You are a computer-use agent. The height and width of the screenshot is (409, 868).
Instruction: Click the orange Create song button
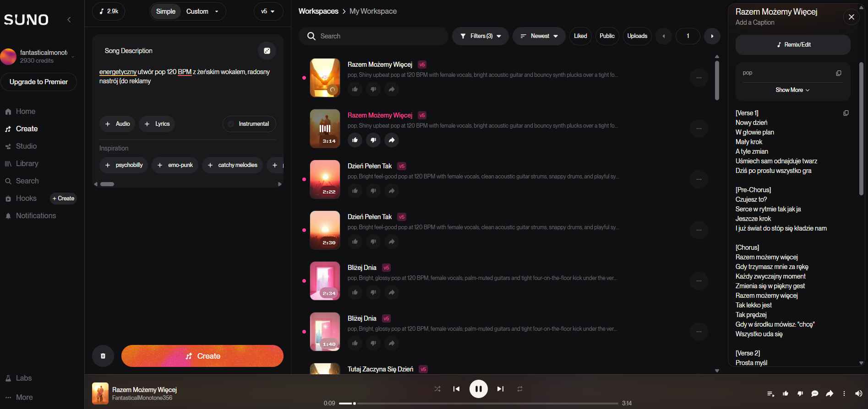(x=202, y=356)
